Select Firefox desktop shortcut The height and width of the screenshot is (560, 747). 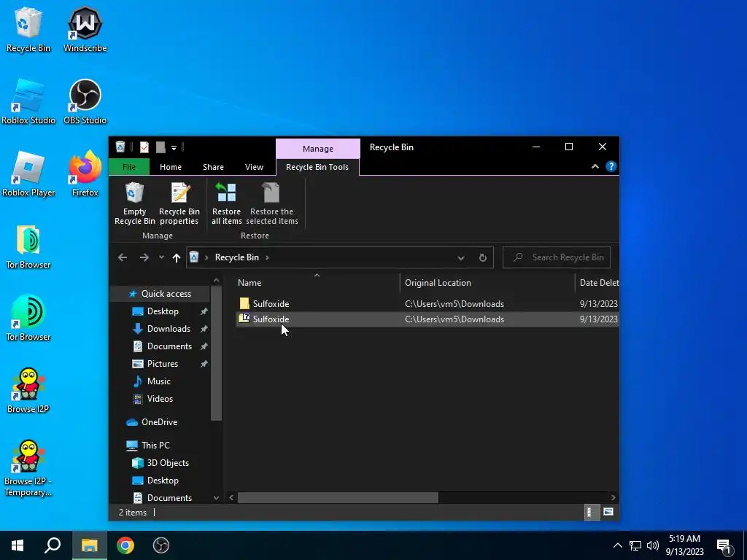tap(85, 174)
